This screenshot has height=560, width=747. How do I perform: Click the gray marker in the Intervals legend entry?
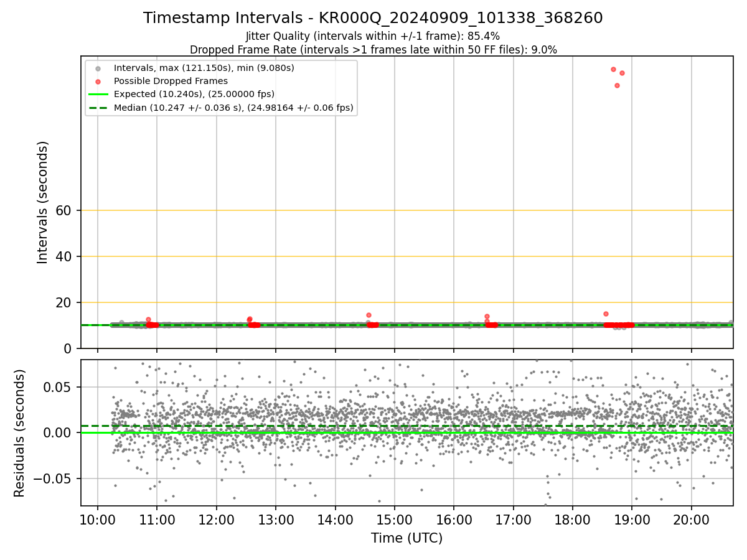tap(98, 68)
